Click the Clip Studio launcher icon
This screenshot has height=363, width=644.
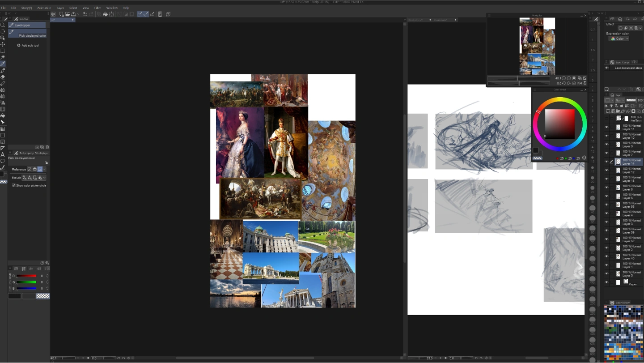click(x=53, y=14)
